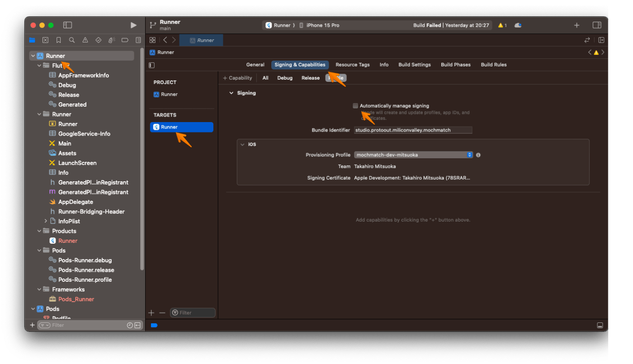Switch to the Build Rules tab

click(x=494, y=65)
